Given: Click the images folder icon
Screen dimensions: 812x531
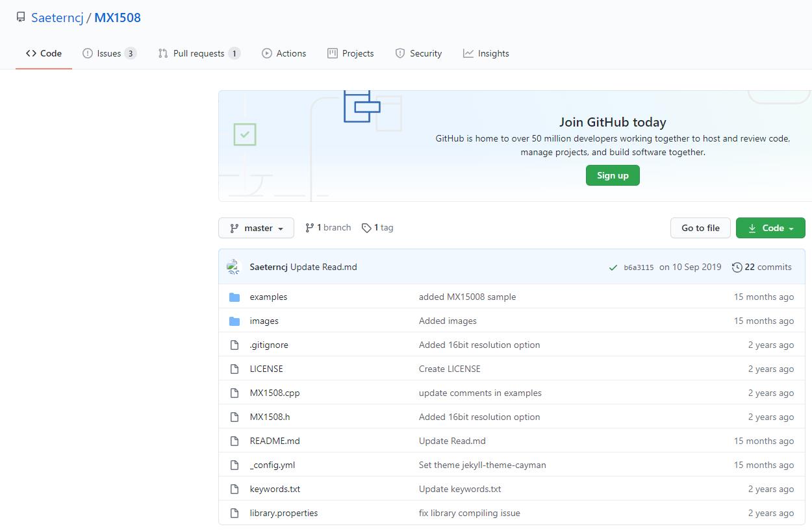Looking at the screenshot, I should (235, 321).
